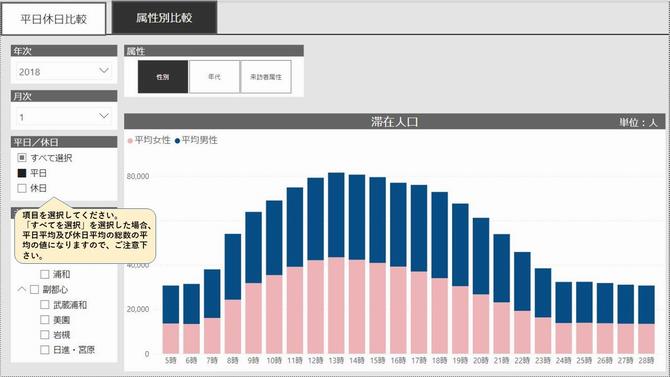Check the 浦和 area checkbox
The image size is (670, 377).
(x=44, y=274)
